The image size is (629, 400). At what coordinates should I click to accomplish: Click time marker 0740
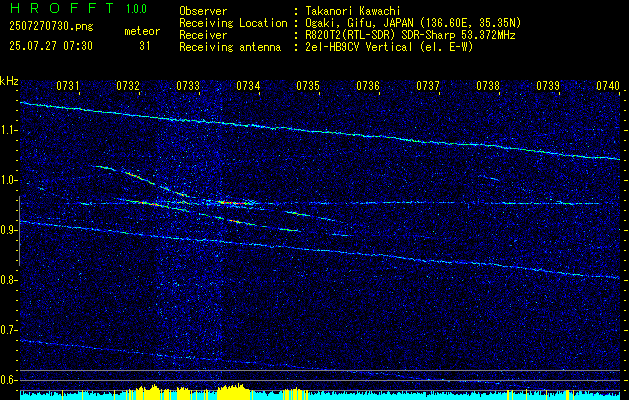point(608,86)
